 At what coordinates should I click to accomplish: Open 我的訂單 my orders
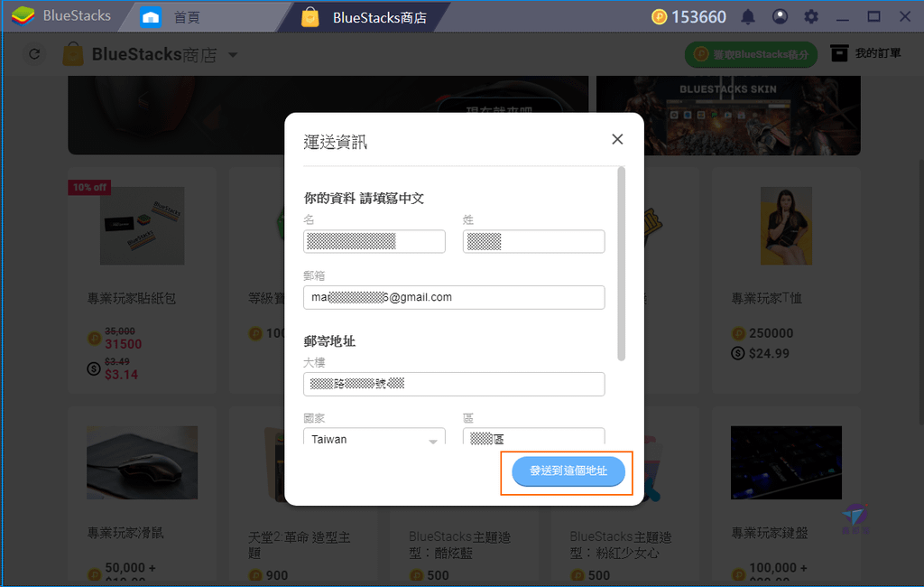point(865,53)
